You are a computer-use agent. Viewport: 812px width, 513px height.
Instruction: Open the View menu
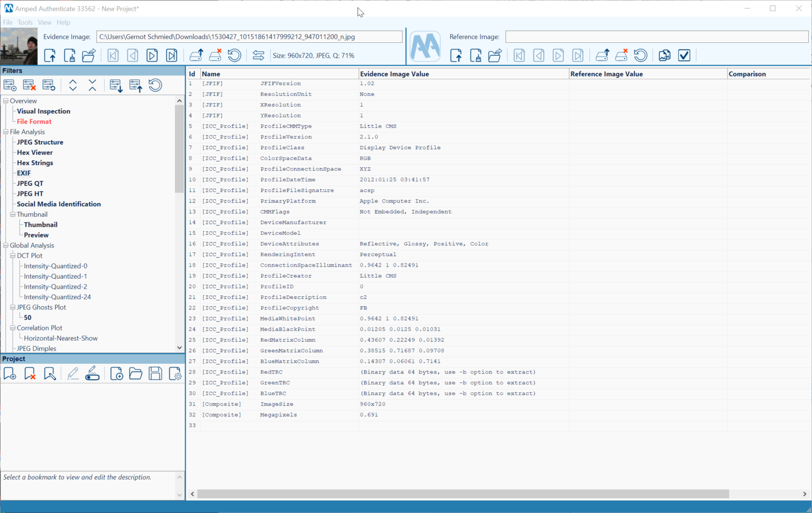44,22
